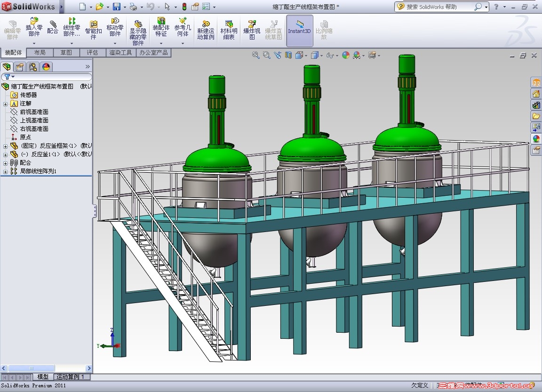Switch to the 渲染工具 ribbon tab

pos(120,53)
